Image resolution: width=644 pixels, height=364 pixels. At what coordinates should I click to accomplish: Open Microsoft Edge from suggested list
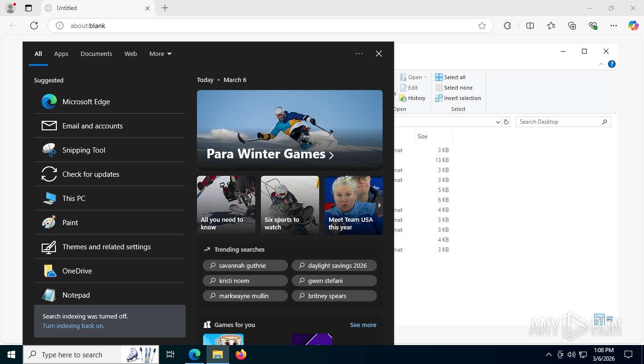109,101
